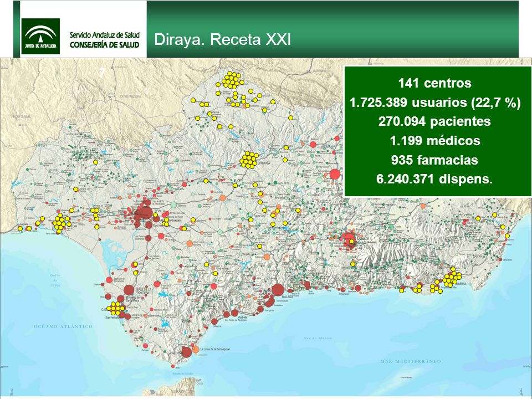Click the large red circle at Málaga
This screenshot has height=399, width=532.
(x=278, y=290)
